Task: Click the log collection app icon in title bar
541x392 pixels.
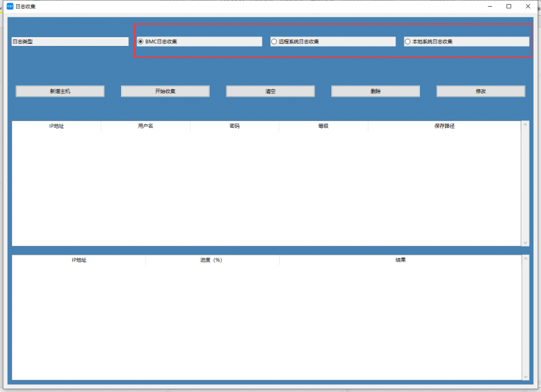Action: pos(9,6)
